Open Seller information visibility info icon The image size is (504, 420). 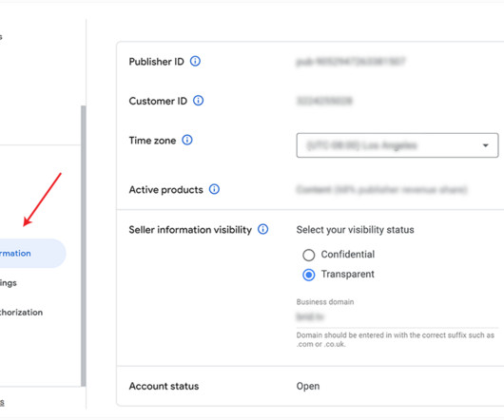(x=262, y=229)
